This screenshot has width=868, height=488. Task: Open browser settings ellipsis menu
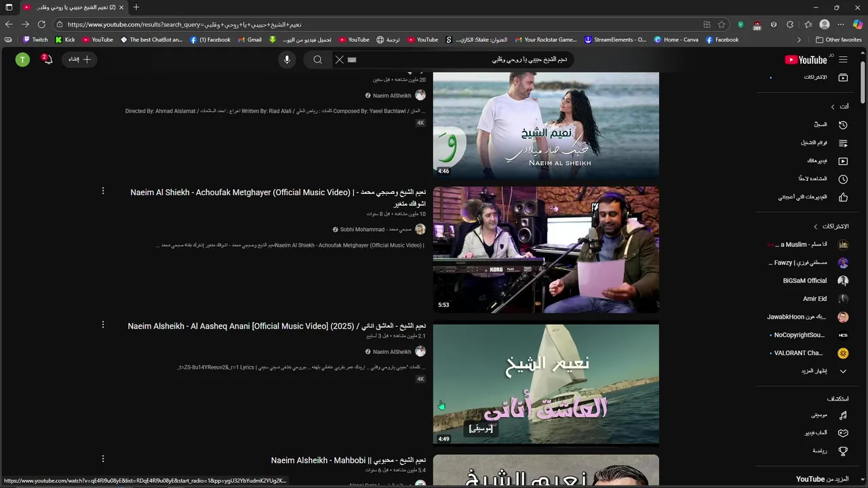pyautogui.click(x=842, y=24)
